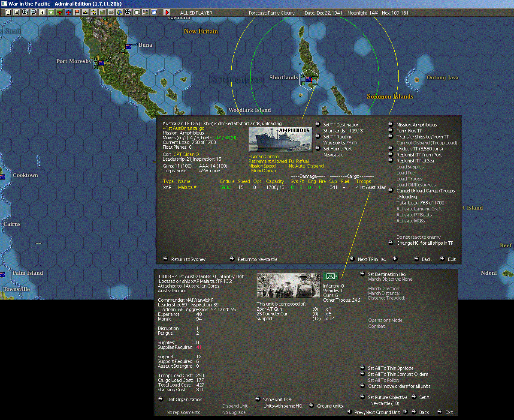
Task: Go to next TF in hex arrow
Action: click(395, 259)
